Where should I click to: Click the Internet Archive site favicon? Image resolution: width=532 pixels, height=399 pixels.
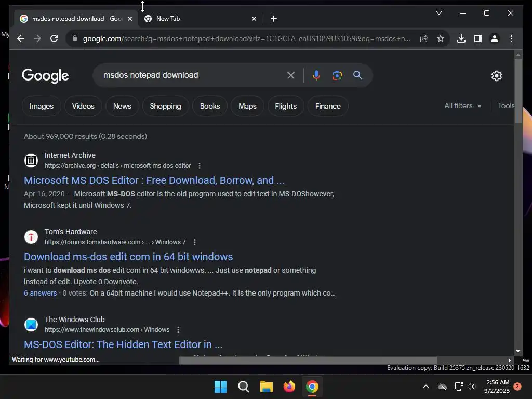(31, 161)
